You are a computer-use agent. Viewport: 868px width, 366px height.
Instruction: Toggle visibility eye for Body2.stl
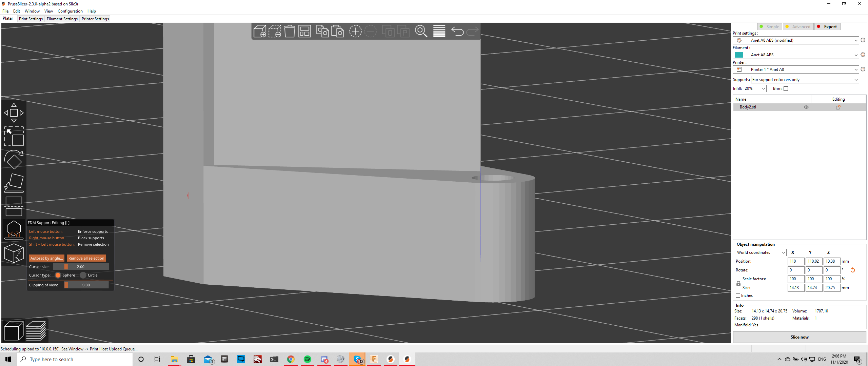click(x=806, y=107)
